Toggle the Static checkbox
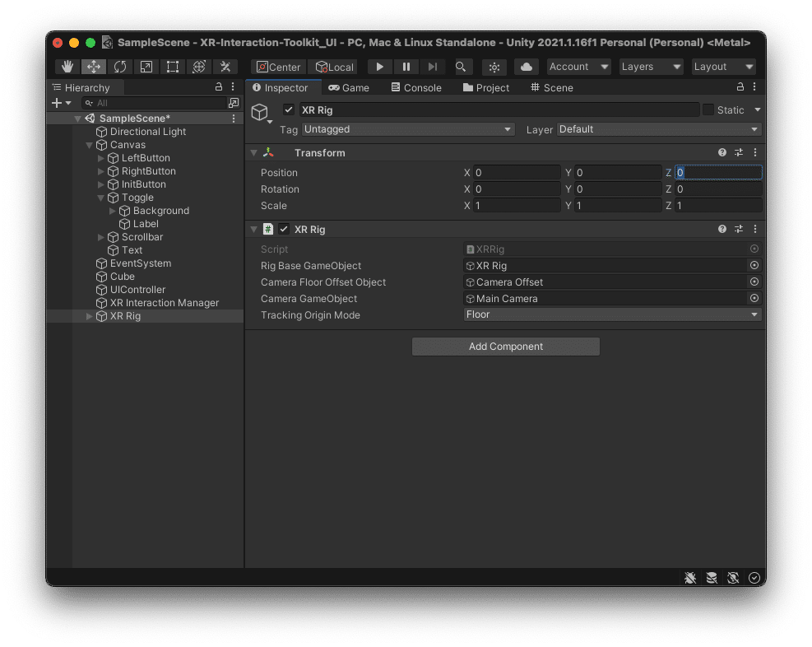 pos(708,109)
